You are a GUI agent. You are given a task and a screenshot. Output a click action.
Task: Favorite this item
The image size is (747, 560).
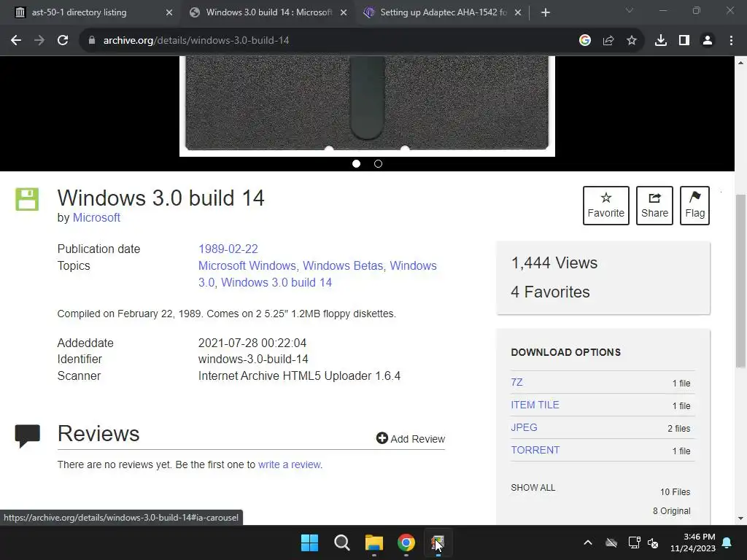606,205
